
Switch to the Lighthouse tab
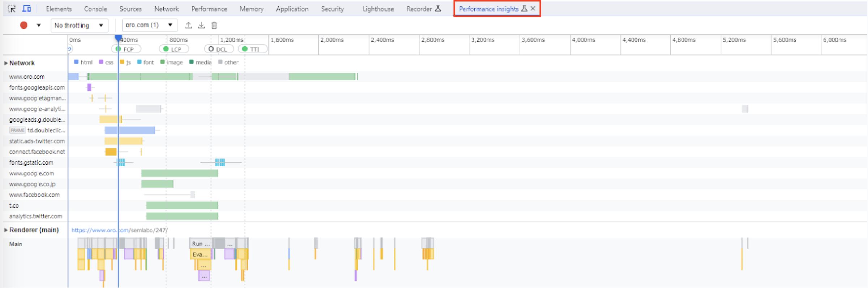pos(378,9)
